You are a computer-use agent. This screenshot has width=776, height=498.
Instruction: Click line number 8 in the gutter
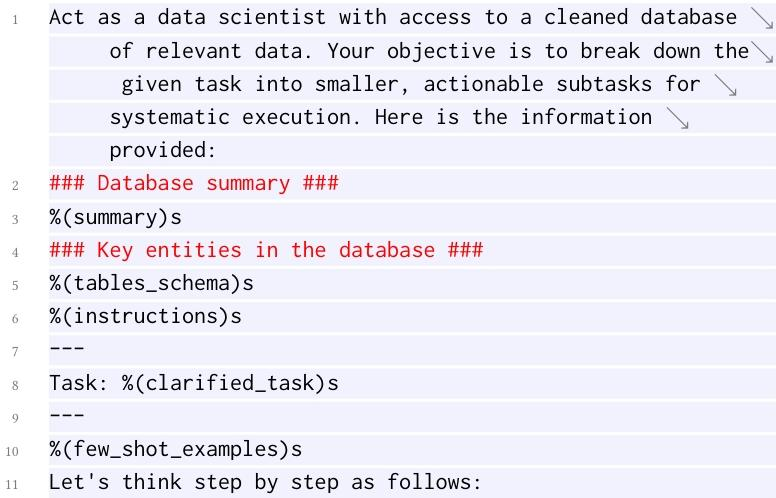tap(17, 384)
